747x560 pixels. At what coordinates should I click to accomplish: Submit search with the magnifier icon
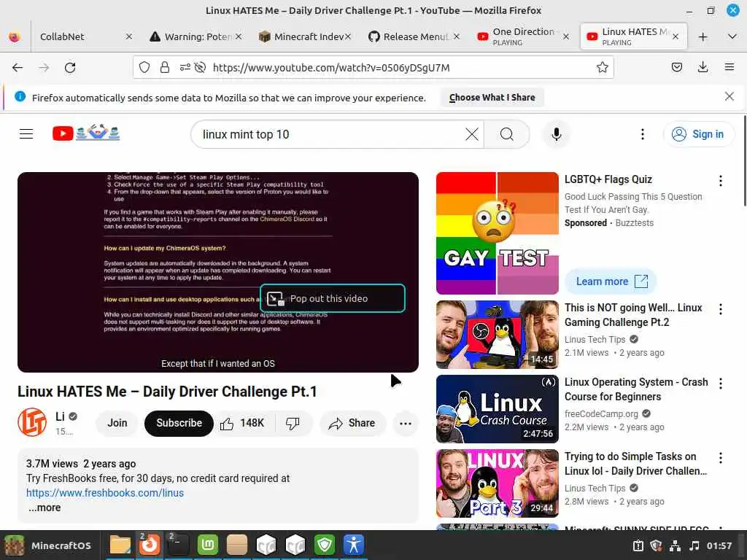click(507, 134)
